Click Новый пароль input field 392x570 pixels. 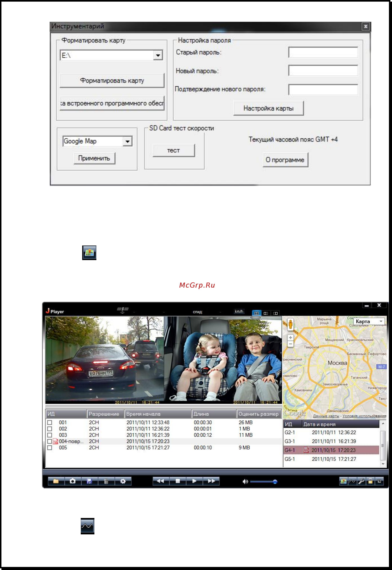323,71
